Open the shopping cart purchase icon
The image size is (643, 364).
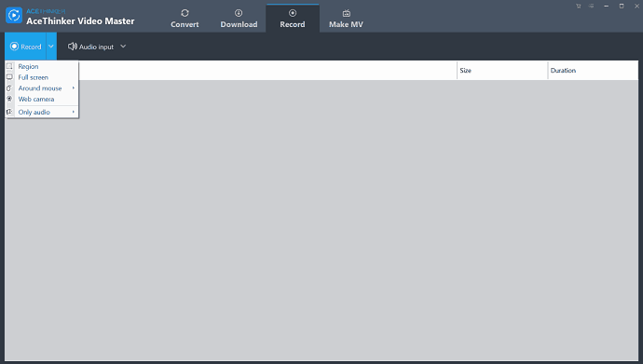(578, 7)
